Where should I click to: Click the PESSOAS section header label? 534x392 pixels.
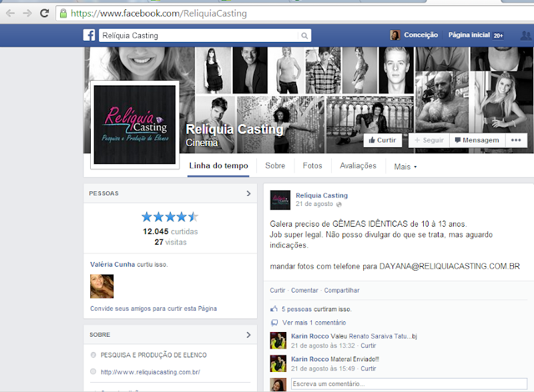(104, 193)
